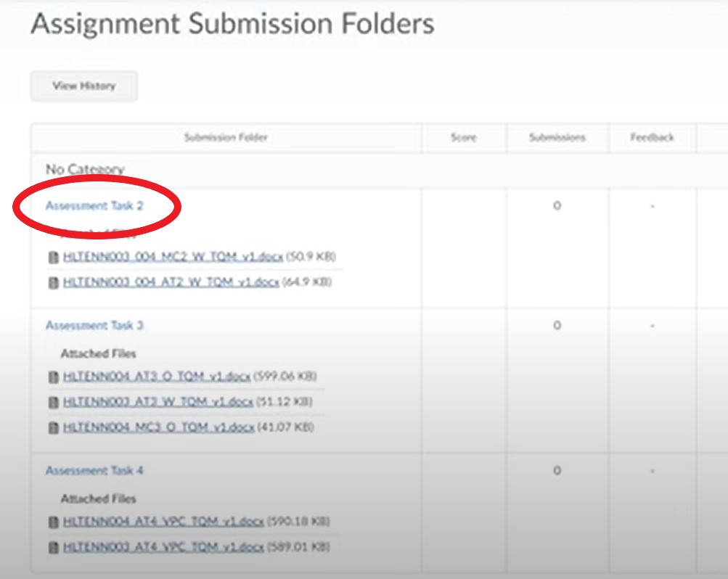Screen dimensions: 728x579
Task: Select the document icon for HLTENN004_AT3_O file
Action: (52, 376)
